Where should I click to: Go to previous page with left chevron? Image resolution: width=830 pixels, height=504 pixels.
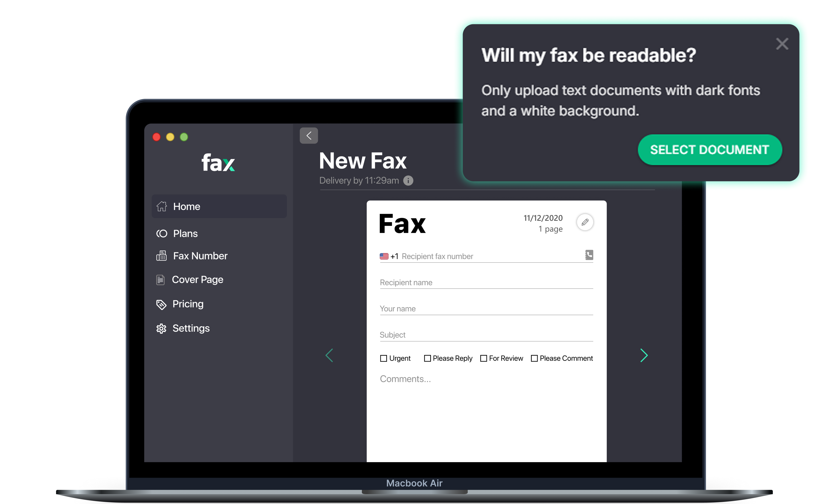coord(329,355)
